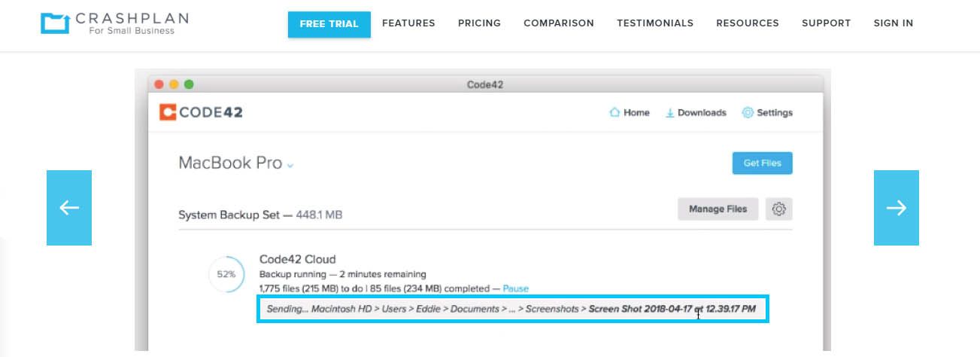This screenshot has width=980, height=357.
Task: Click the 52% backup progress circle
Action: 226,274
